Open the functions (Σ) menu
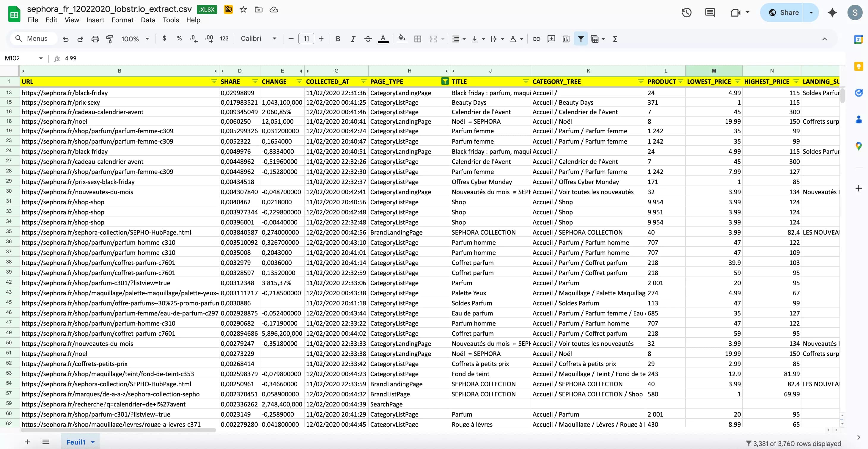Screen dimensions: 868x449 [615, 39]
